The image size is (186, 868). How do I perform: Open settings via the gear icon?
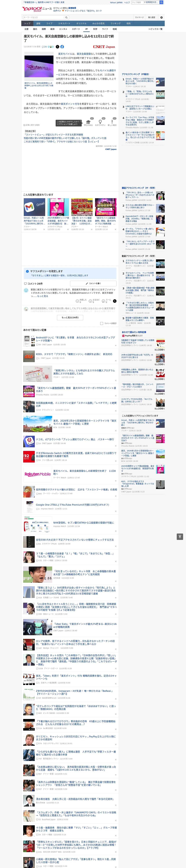pos(161,18)
